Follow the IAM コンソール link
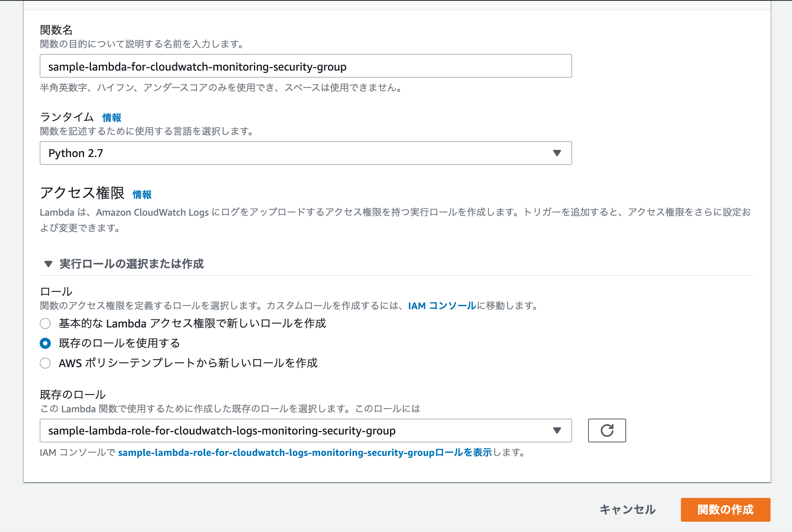Screen dimensions: 792x532 pos(442,306)
